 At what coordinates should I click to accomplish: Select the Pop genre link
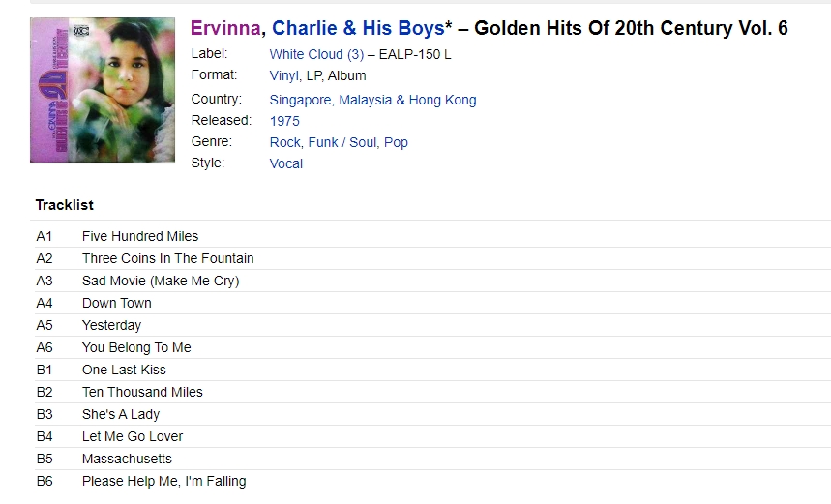pyautogui.click(x=396, y=142)
